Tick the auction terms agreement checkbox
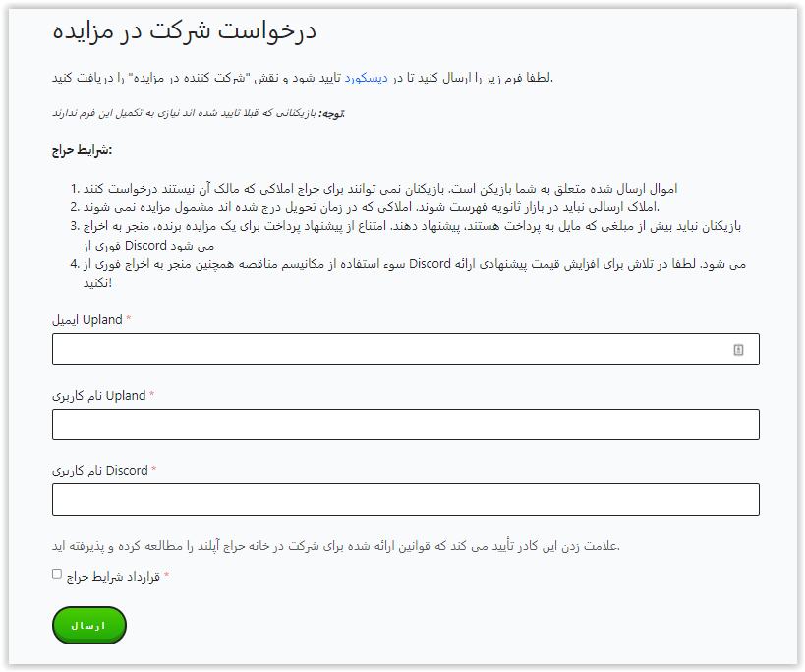The width and height of the screenshot is (805, 672). click(x=57, y=574)
